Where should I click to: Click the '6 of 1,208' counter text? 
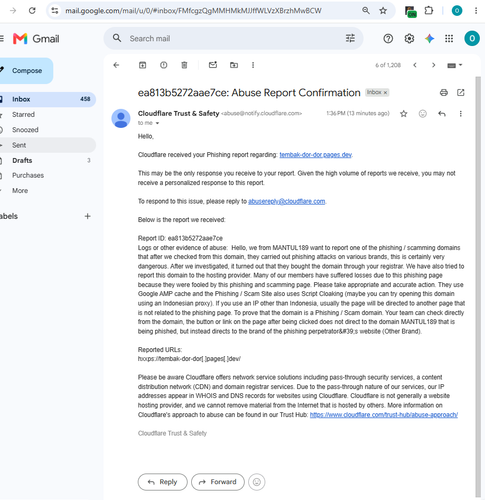pos(388,65)
